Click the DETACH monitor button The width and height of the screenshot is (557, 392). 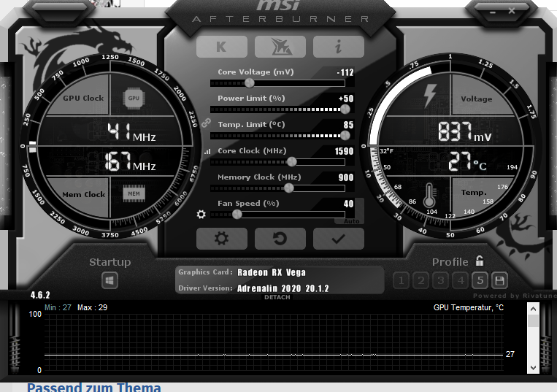pos(277,297)
